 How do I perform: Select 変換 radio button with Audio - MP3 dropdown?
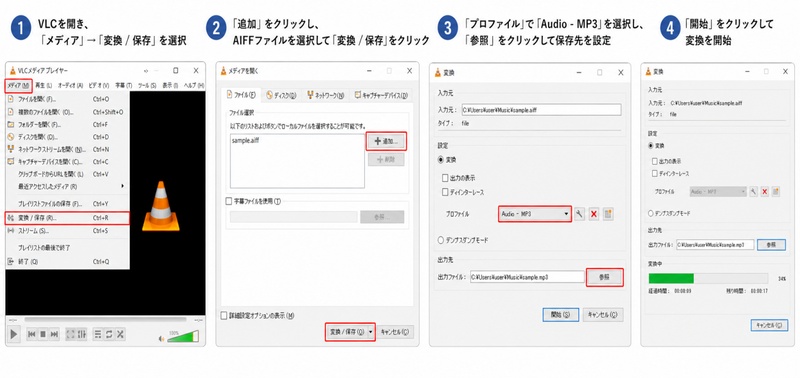(x=441, y=160)
